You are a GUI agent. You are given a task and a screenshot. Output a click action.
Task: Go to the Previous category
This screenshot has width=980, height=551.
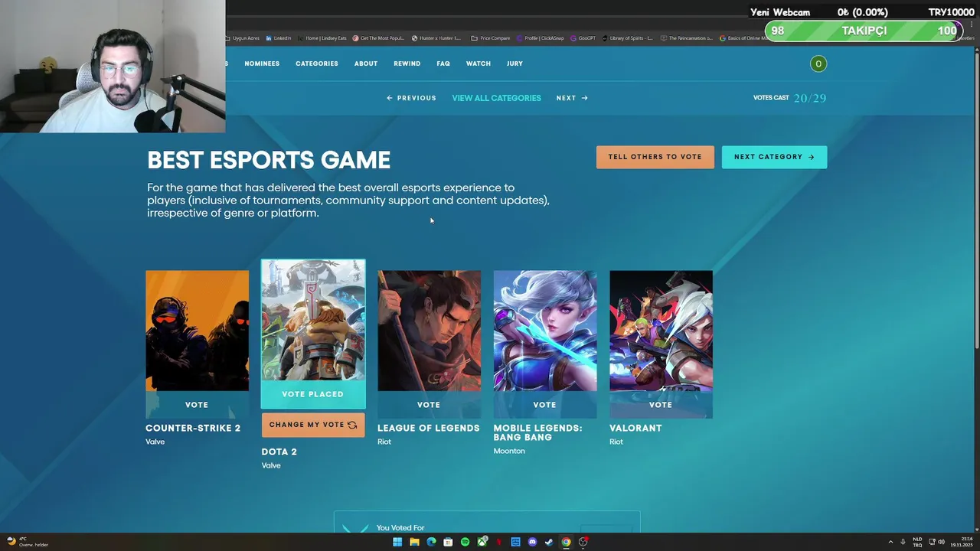tap(412, 98)
